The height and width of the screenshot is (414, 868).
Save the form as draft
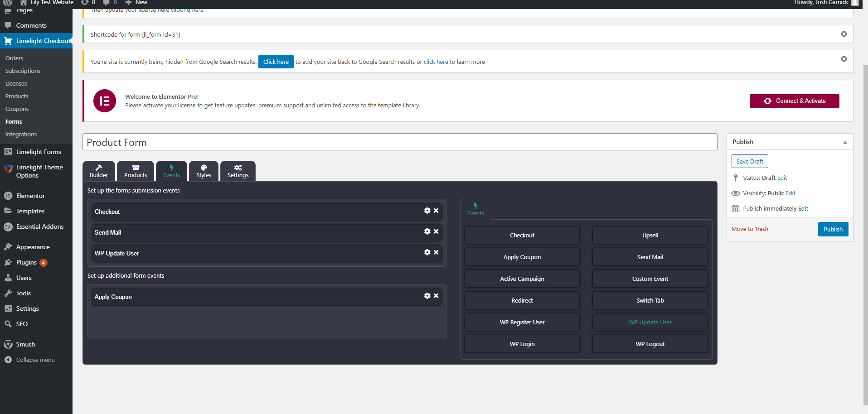[x=750, y=161]
